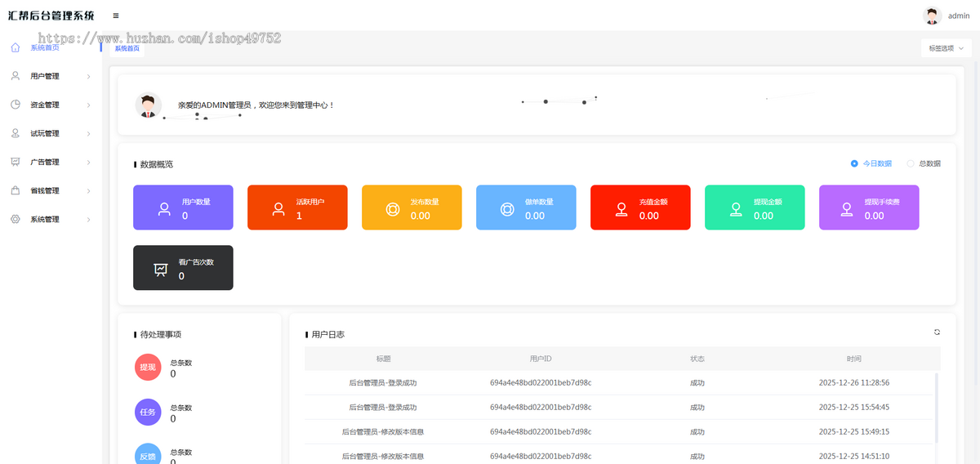Click the 用户日志 section heading
The height and width of the screenshot is (464, 980).
coord(328,334)
